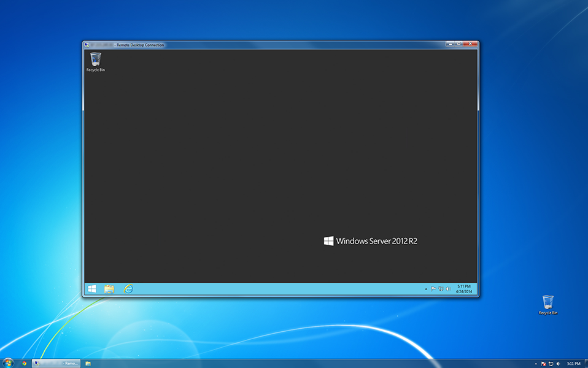Maximize the Remote Desktop Connection window

tap(458, 44)
